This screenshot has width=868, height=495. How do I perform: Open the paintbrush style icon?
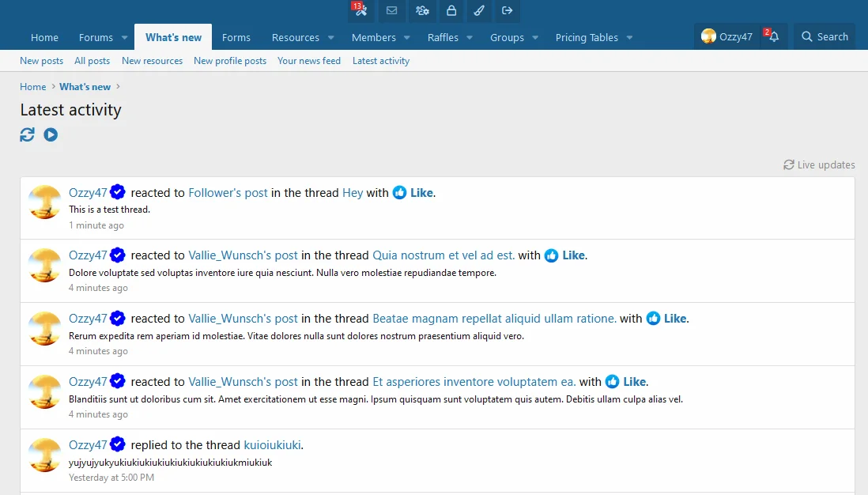tap(479, 10)
